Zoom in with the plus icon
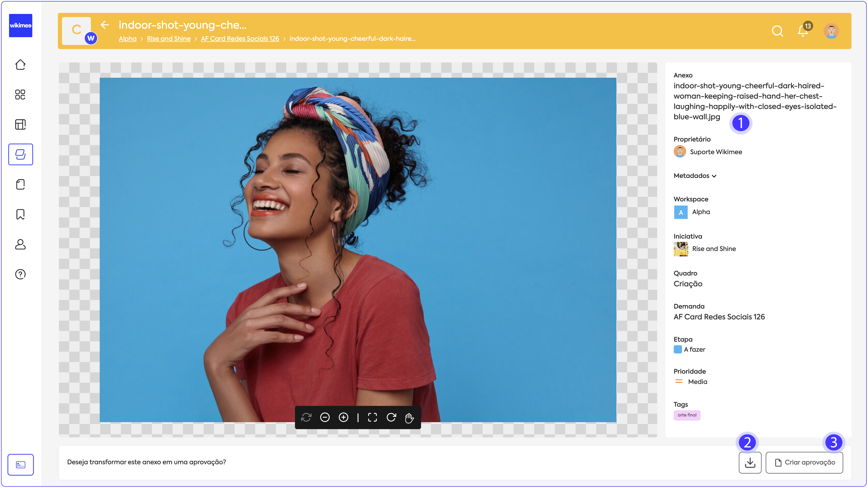 [x=343, y=418]
